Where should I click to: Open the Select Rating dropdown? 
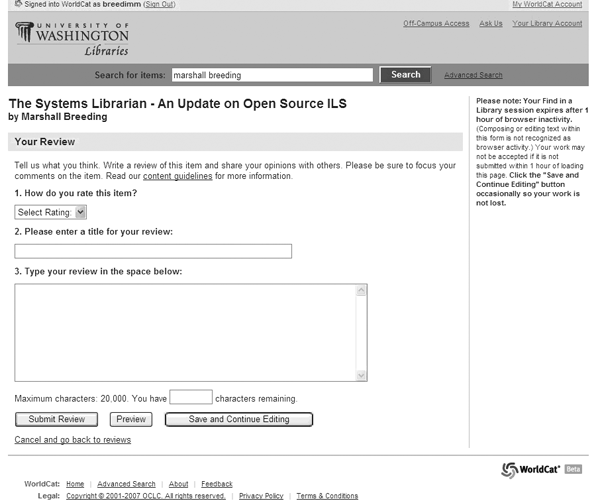[51, 212]
